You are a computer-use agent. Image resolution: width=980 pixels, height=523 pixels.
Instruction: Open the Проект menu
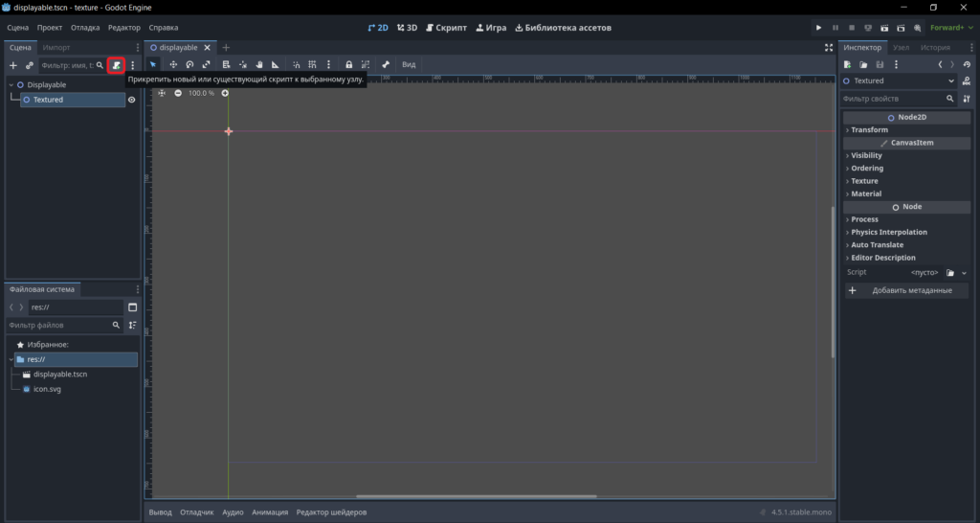50,28
